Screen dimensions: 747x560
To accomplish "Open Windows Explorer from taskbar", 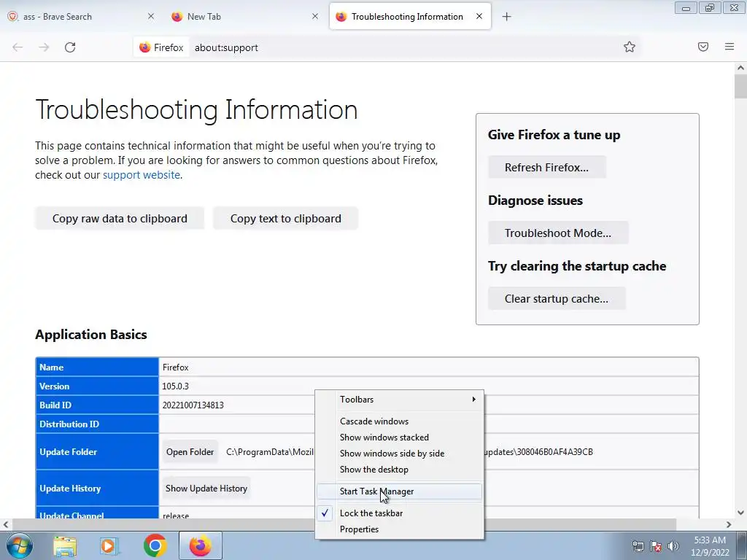I will click(x=65, y=545).
